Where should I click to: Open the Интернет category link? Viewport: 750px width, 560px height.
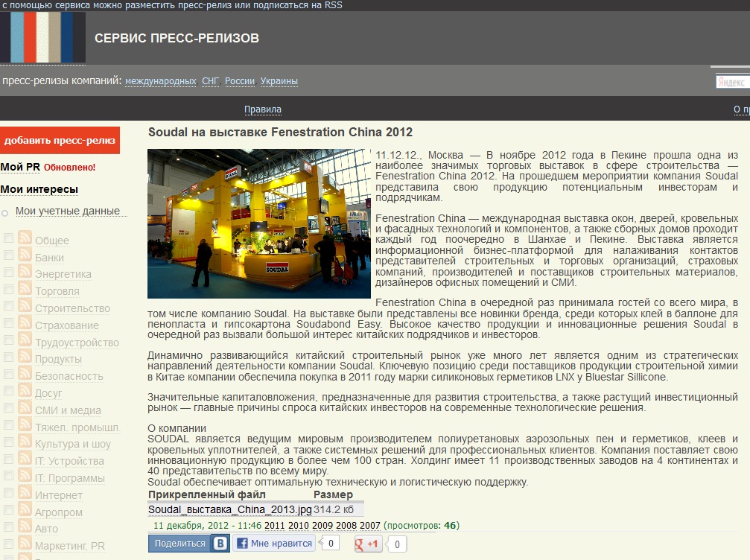coord(58,495)
